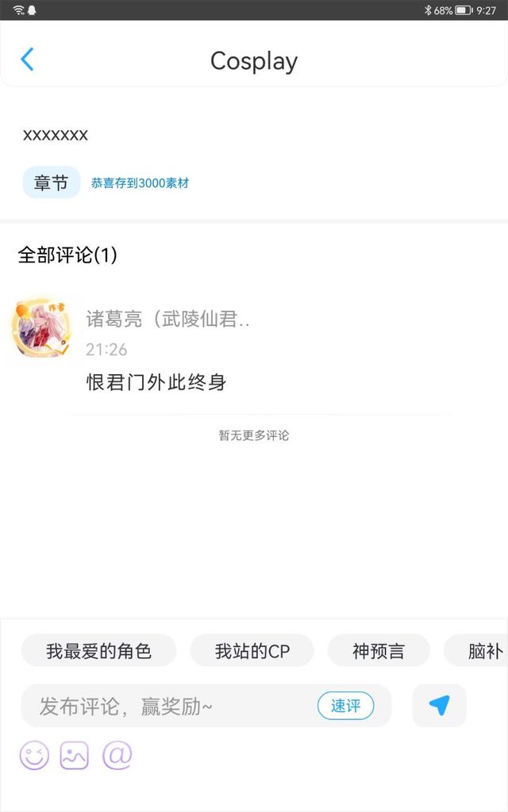This screenshot has width=508, height=812.
Task: Select partially visible 脑补 tag
Action: [x=476, y=650]
